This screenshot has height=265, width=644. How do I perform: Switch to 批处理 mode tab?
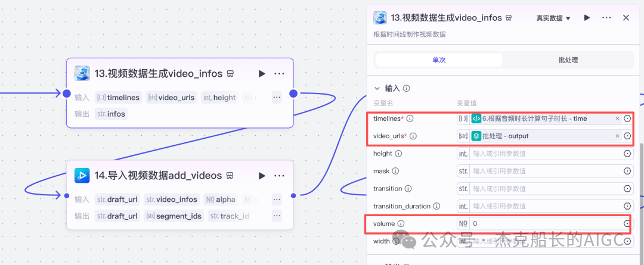tap(568, 60)
